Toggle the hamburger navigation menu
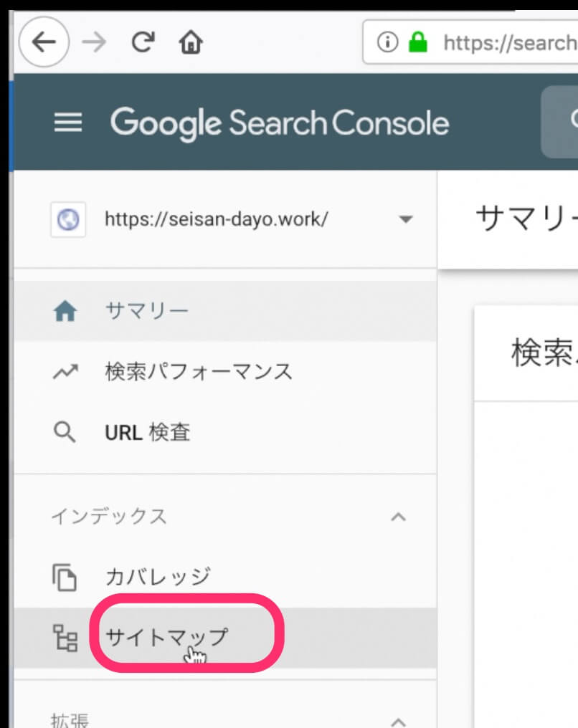 coord(69,123)
